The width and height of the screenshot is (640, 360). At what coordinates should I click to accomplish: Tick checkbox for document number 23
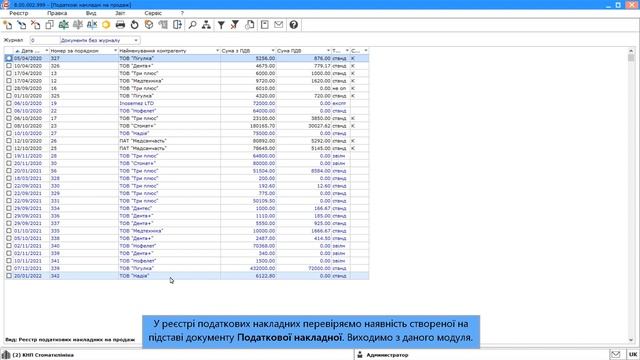[9, 126]
